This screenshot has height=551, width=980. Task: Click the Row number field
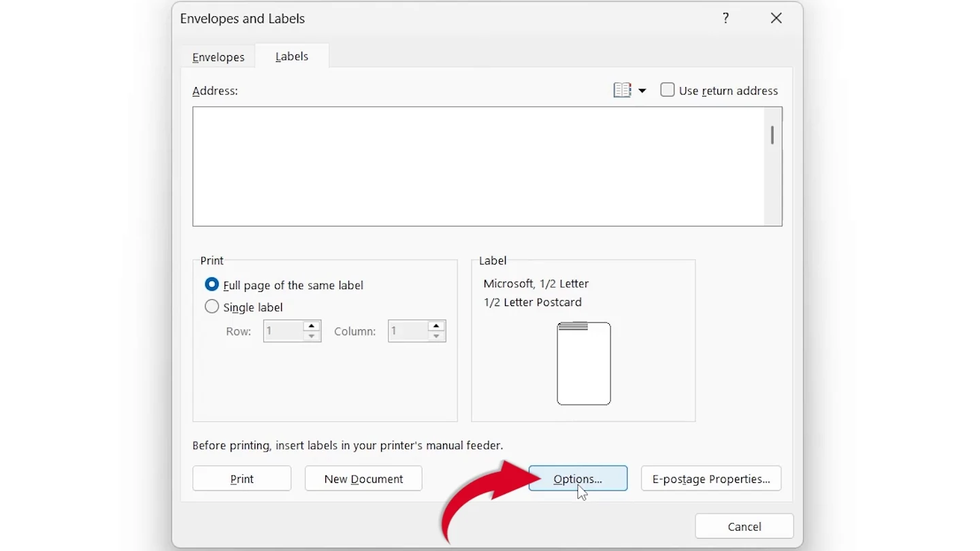284,331
